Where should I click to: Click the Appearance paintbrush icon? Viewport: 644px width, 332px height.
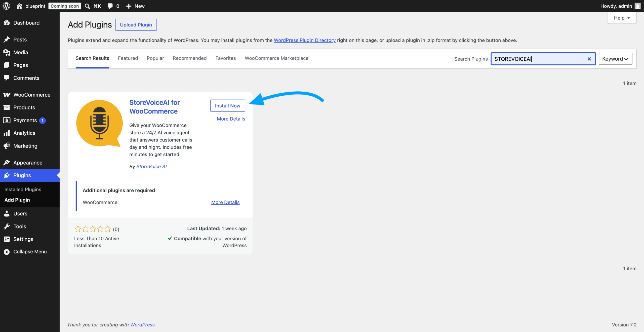click(x=7, y=163)
